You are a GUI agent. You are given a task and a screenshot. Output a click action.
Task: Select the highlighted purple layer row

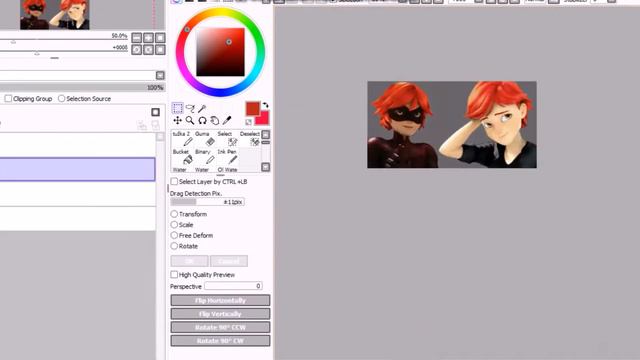[78, 169]
